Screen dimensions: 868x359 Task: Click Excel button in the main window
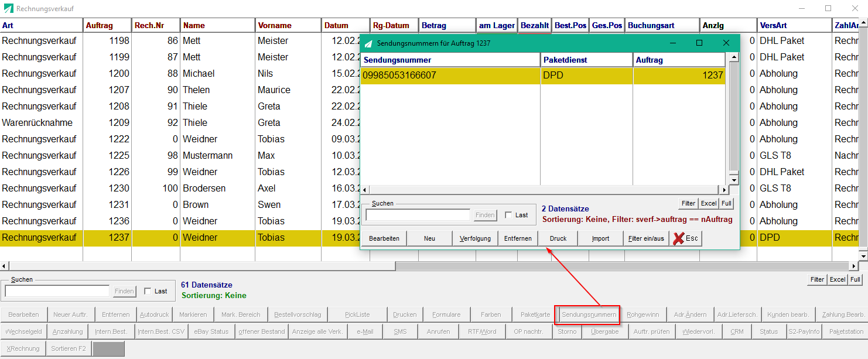click(838, 279)
